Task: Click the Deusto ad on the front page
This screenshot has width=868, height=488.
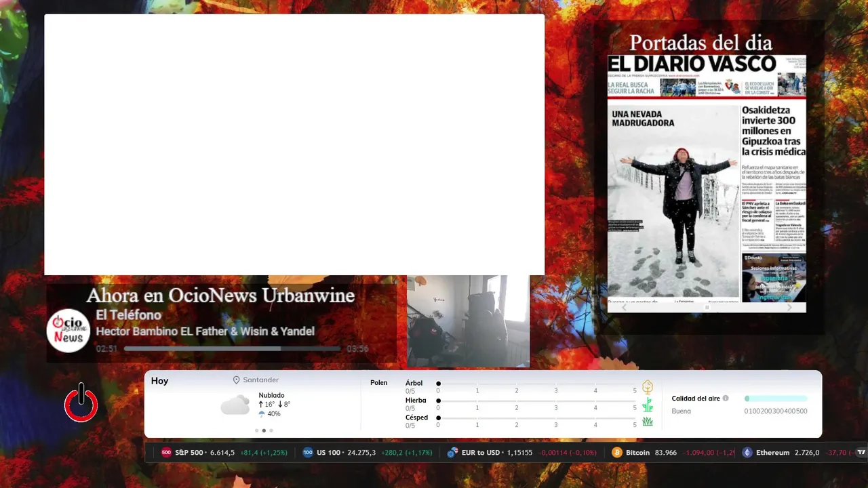Action: (x=774, y=278)
